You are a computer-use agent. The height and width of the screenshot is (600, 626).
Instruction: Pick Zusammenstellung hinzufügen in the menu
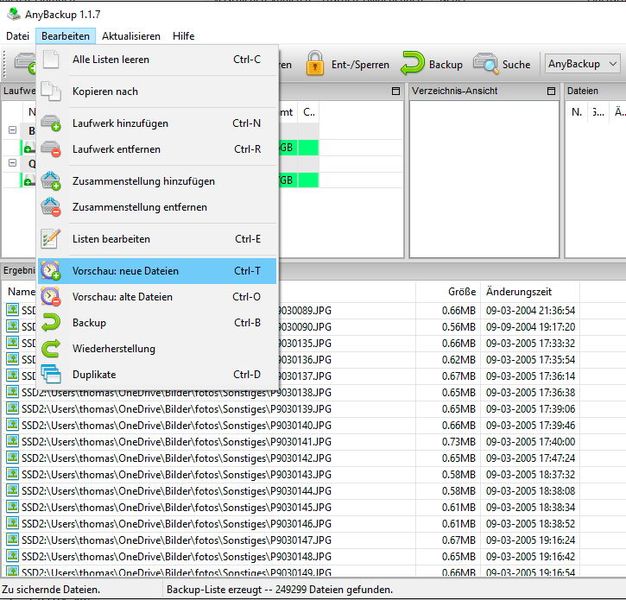(x=157, y=181)
